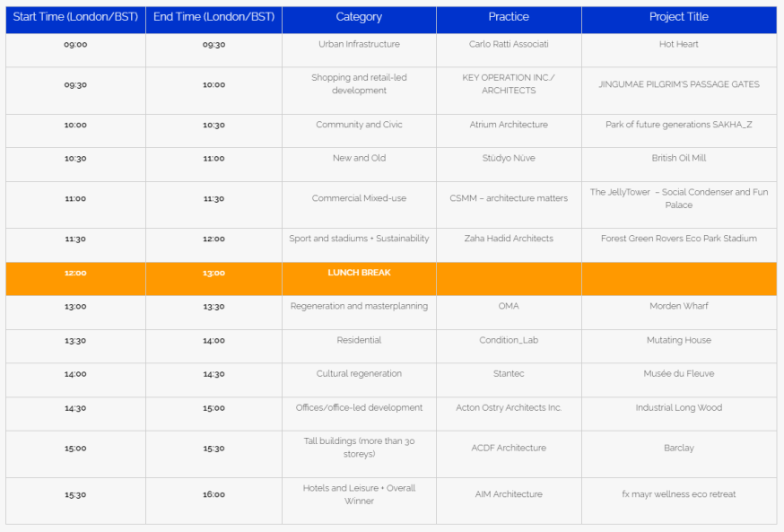Click Acton Ostry Architects Inc. cell
784x532 pixels.
click(509, 407)
